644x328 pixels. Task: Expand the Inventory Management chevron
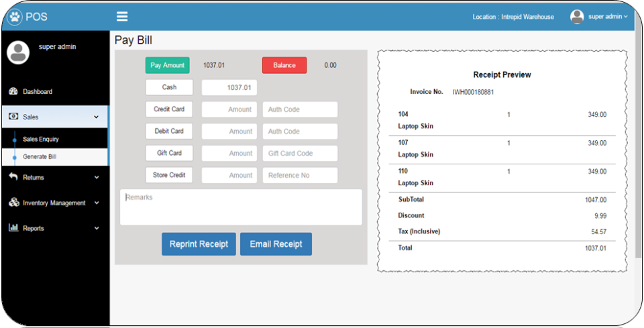pyautogui.click(x=97, y=203)
